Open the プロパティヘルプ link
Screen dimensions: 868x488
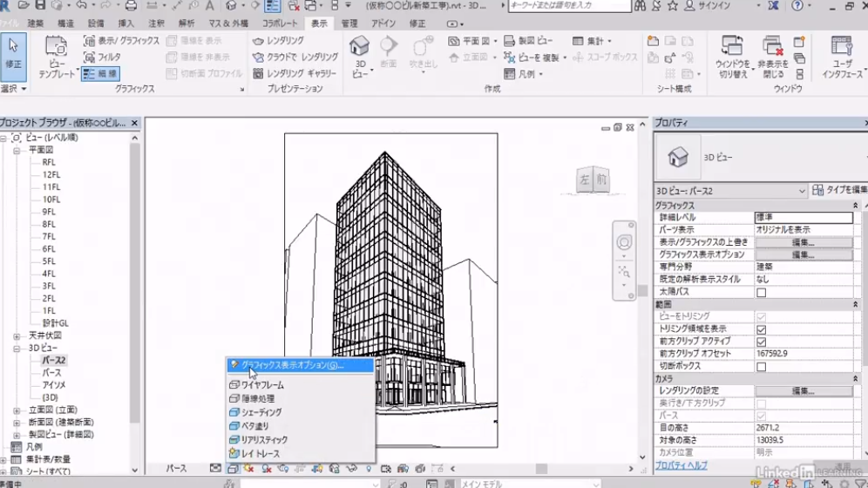[x=682, y=466]
